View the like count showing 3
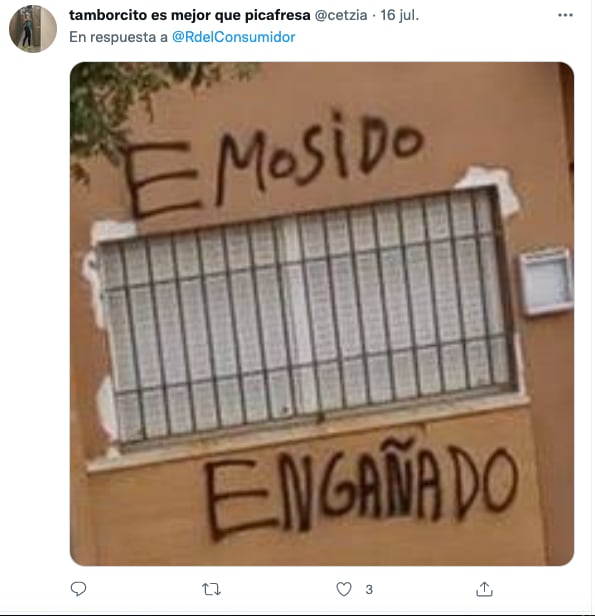The height and width of the screenshot is (616, 595). point(369,589)
